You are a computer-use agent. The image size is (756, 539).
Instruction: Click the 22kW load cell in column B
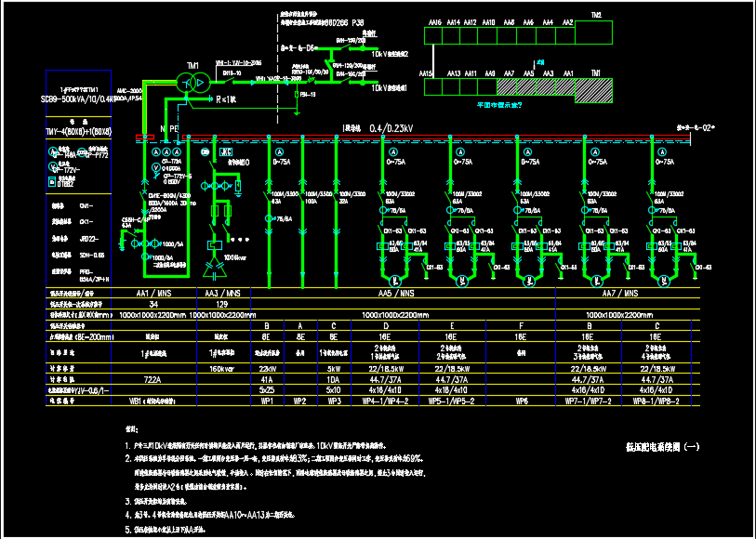pyautogui.click(x=267, y=369)
